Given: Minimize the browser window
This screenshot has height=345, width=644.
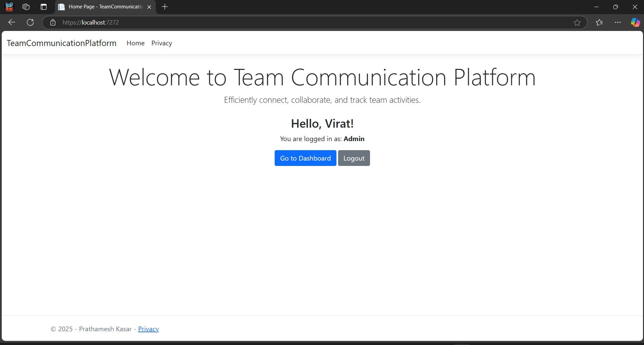Looking at the screenshot, I should coord(596,7).
